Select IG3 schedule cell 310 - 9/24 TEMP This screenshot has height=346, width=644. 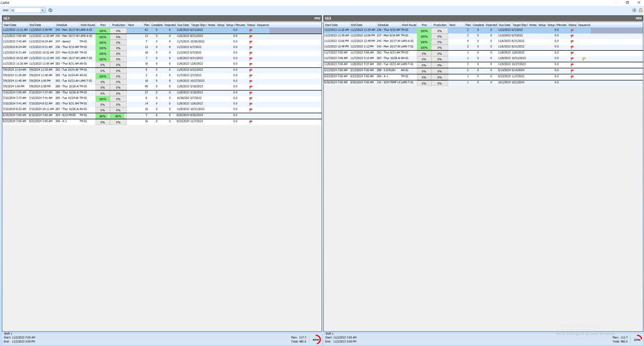tap(388, 82)
